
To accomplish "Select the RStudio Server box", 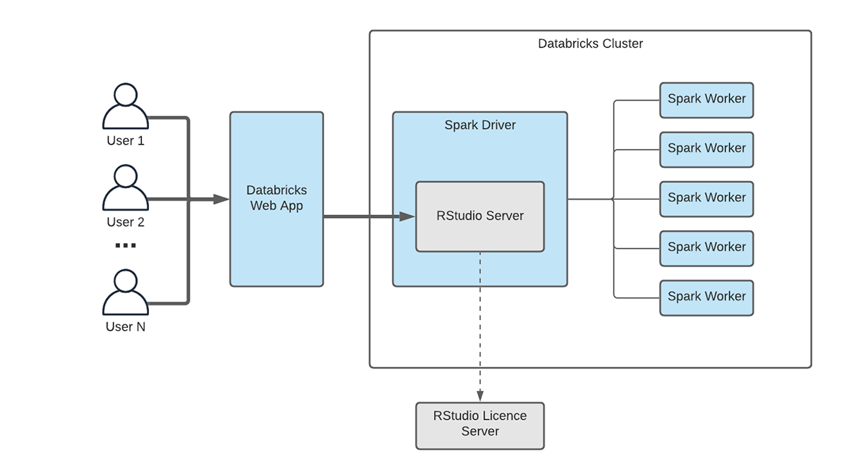I will [480, 216].
